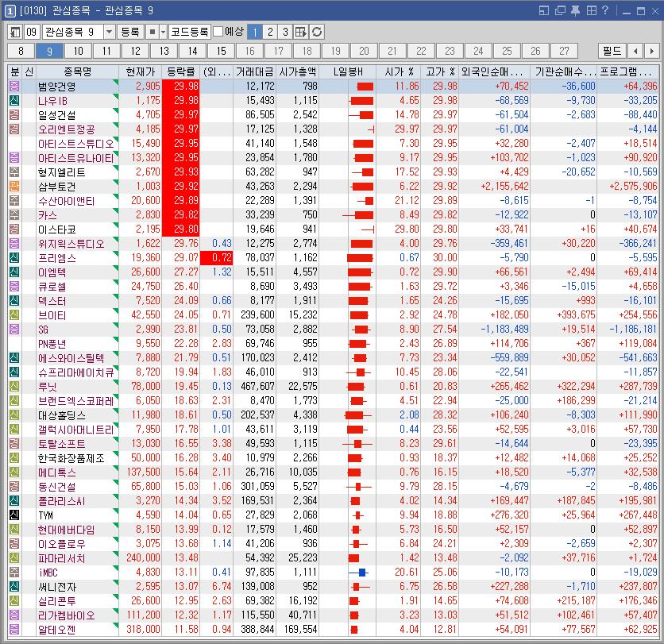This screenshot has width=664, height=644.
Task: Click the 코드등록 button
Action: pyautogui.click(x=190, y=33)
